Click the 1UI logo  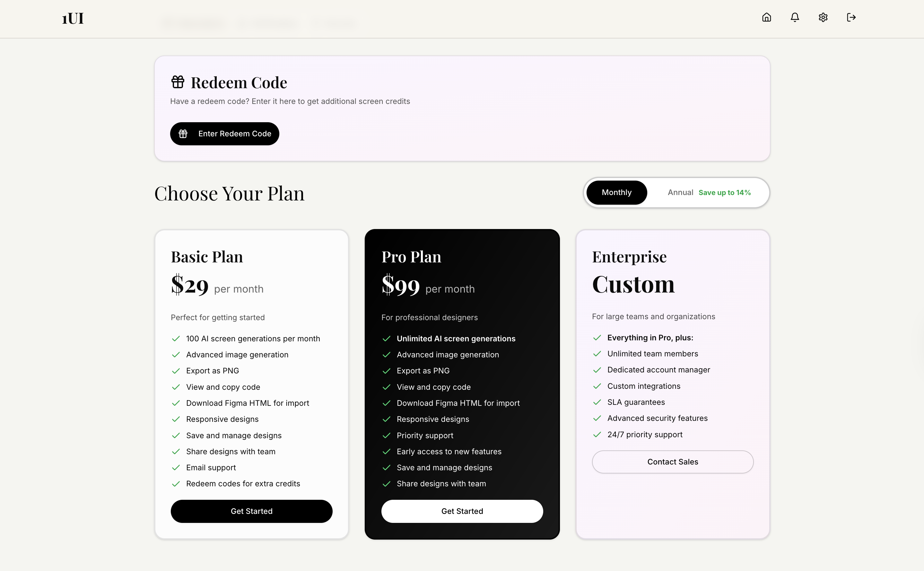tap(72, 18)
